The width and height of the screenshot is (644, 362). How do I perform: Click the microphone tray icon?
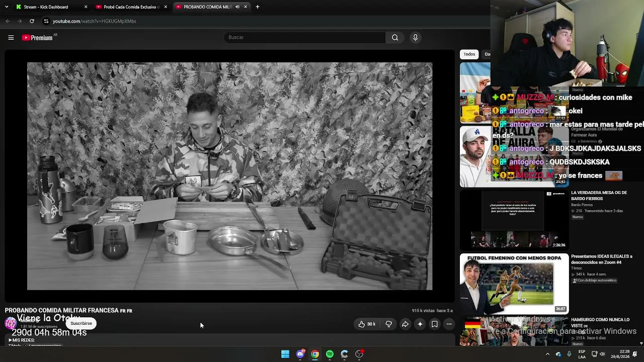[x=569, y=354]
